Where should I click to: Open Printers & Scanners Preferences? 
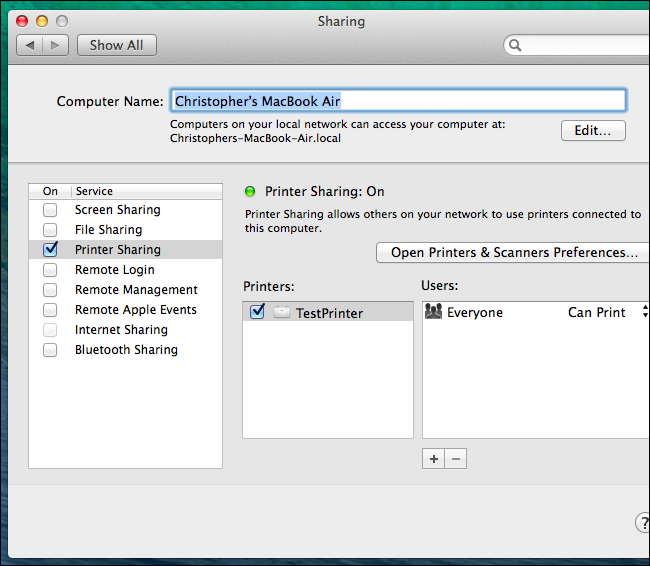click(513, 252)
